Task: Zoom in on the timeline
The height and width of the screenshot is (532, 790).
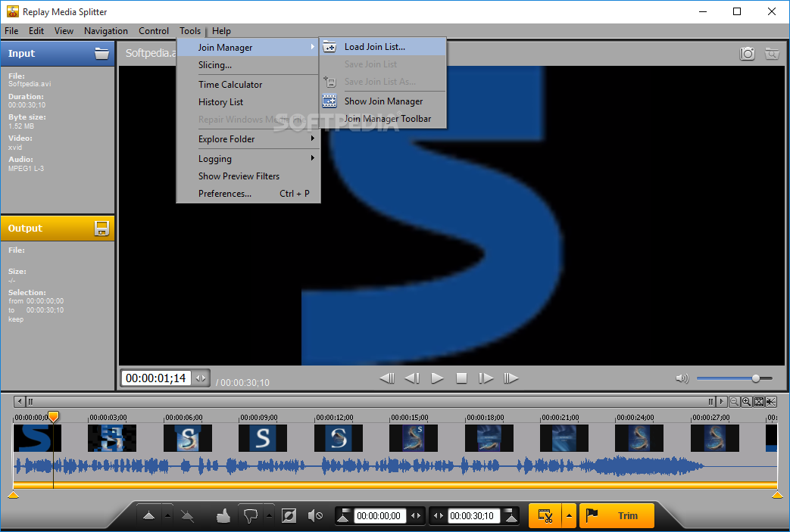Action: (x=747, y=402)
